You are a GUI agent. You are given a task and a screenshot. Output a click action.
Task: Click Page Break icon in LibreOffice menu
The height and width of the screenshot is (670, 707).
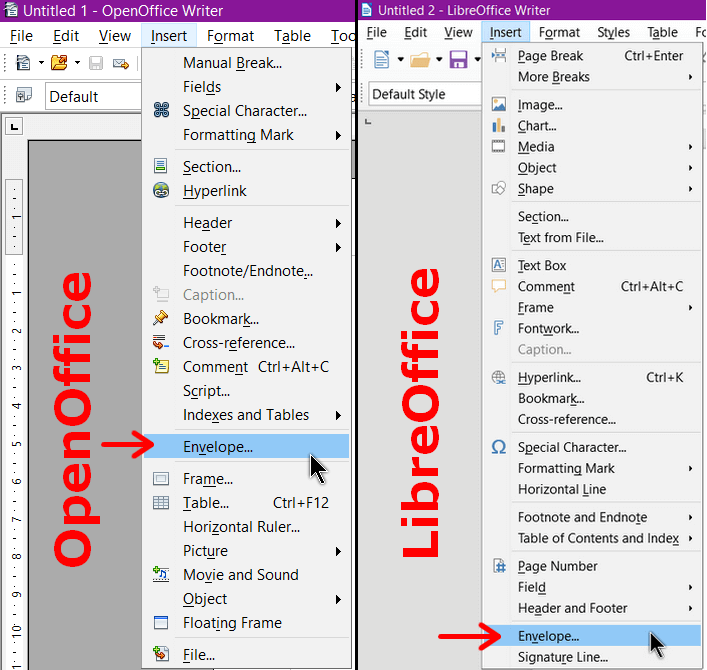click(x=499, y=55)
